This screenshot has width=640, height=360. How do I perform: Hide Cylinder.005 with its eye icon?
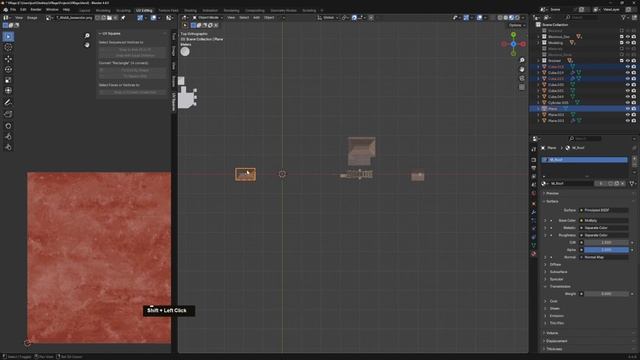[628, 103]
